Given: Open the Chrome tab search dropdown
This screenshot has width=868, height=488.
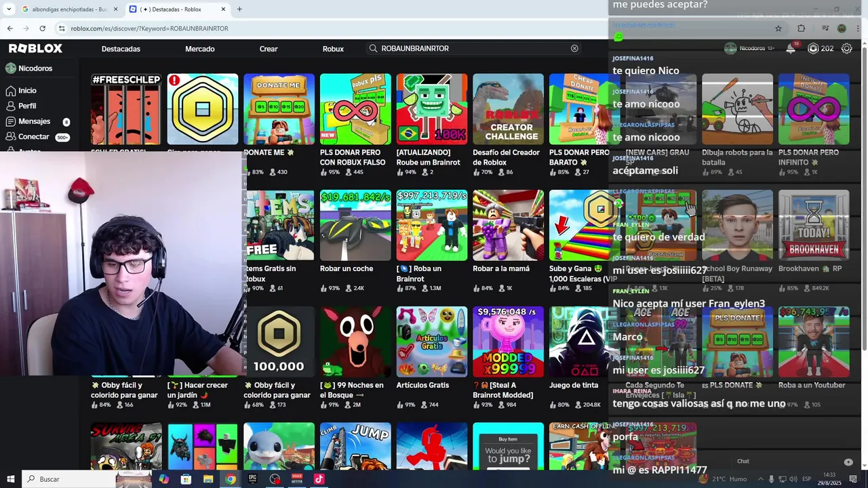Looking at the screenshot, I should (x=9, y=9).
